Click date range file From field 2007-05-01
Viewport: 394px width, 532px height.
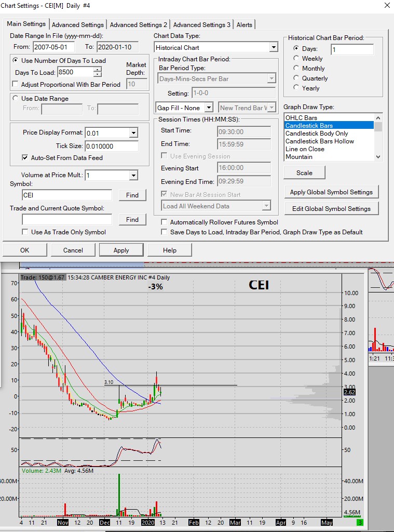pos(53,47)
